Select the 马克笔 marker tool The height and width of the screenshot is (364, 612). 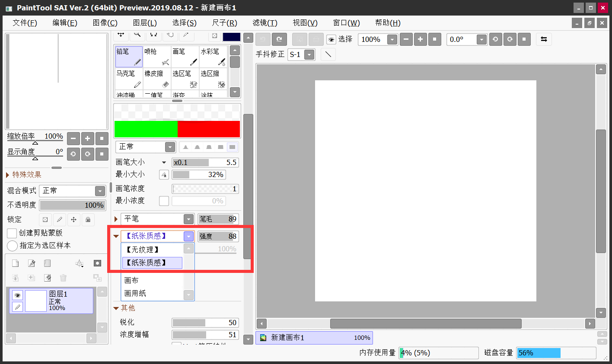tap(129, 79)
